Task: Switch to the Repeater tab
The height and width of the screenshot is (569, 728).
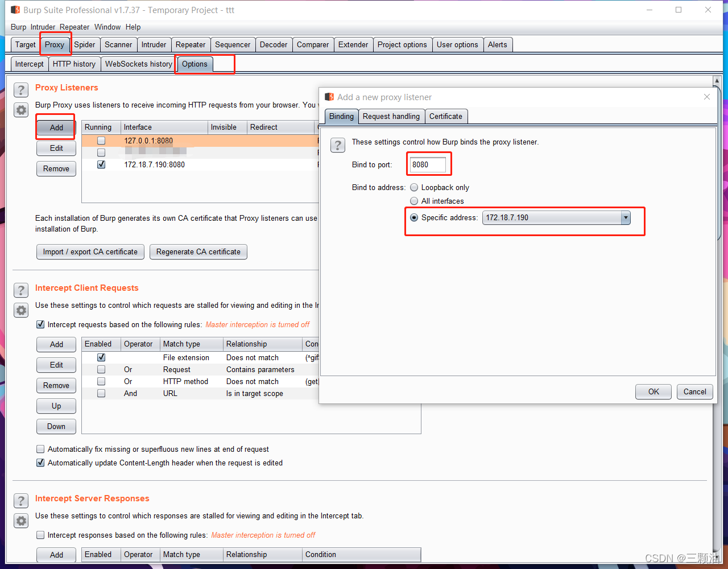Action: 191,44
